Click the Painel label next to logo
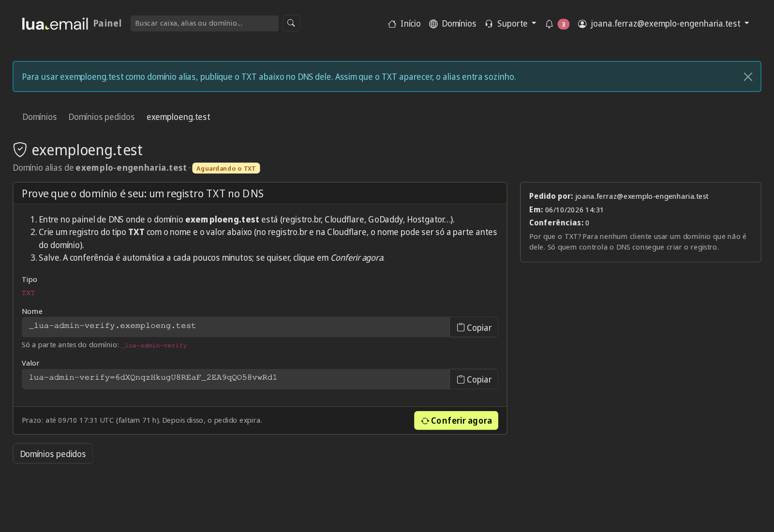 pyautogui.click(x=107, y=23)
